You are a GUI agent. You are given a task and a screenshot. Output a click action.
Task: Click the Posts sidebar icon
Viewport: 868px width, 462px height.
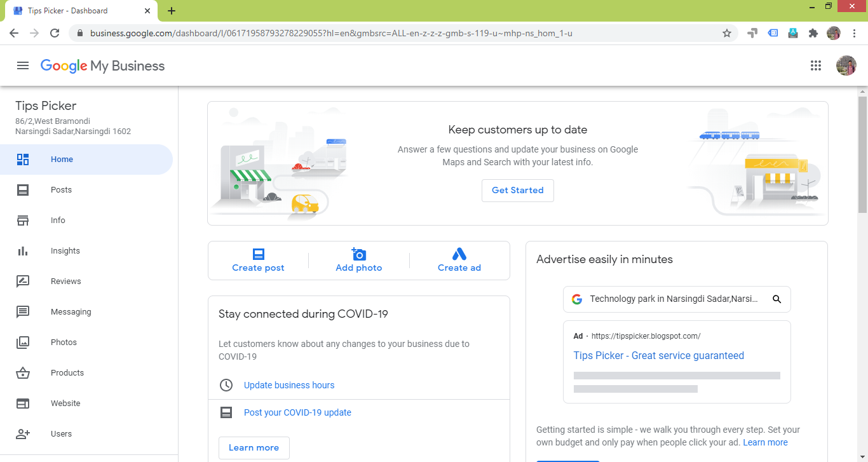pyautogui.click(x=23, y=190)
